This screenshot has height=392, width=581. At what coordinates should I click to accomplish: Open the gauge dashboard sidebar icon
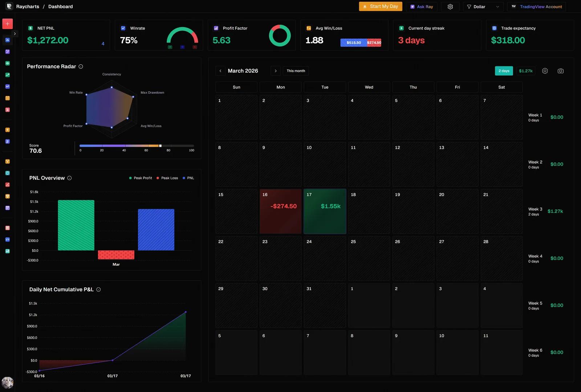point(8,40)
